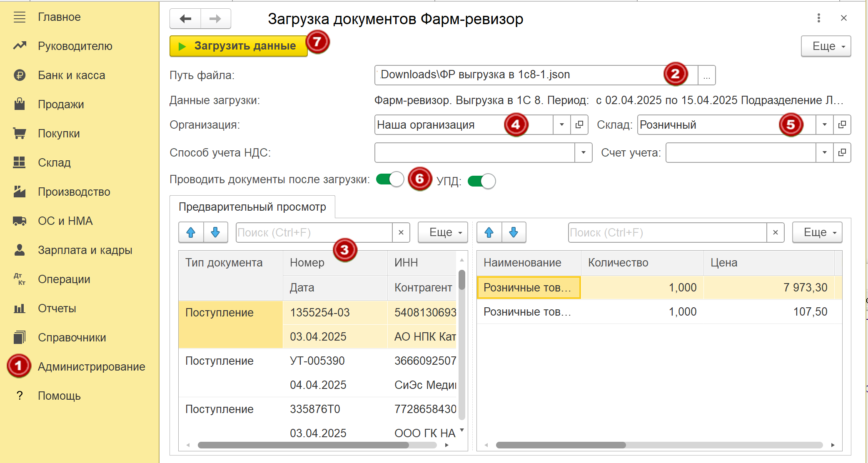Viewport: 868px width, 463px height.
Task: Expand the Способ учета НДС dropdown
Action: pos(583,152)
